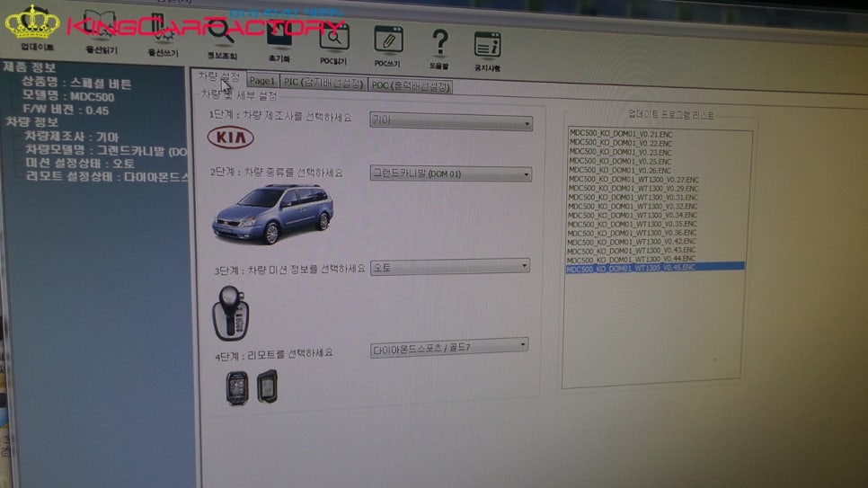Click the POC읽기 read icon
Viewport: 868px width, 488px height.
pyautogui.click(x=333, y=43)
